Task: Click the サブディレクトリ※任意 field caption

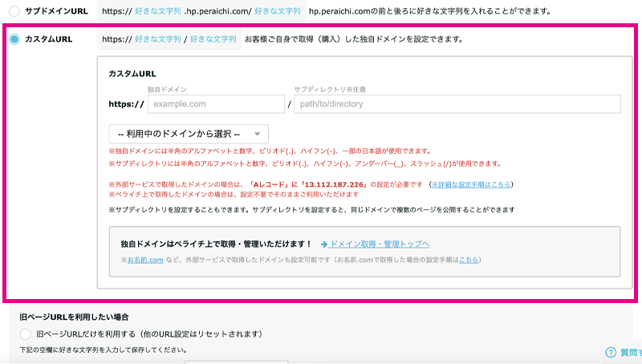Action: [x=330, y=89]
